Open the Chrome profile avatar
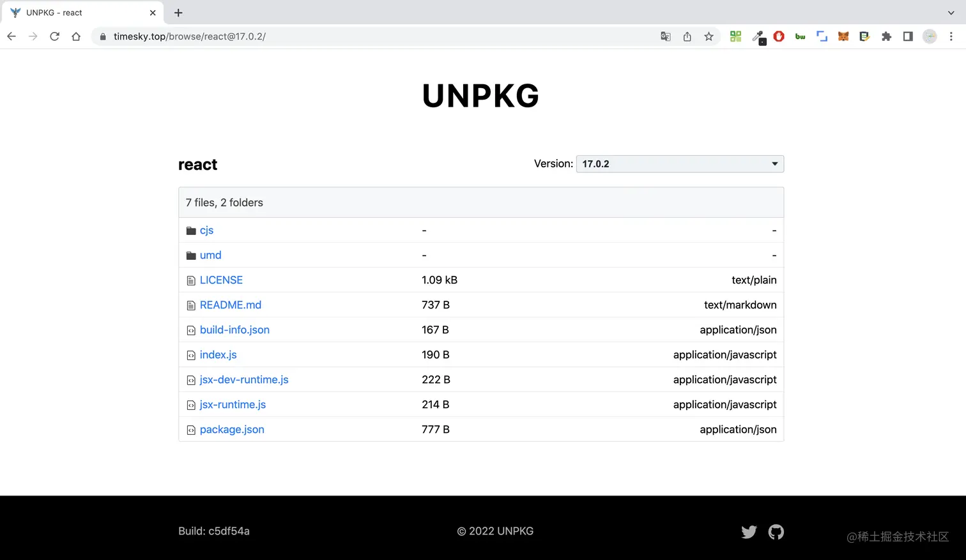The width and height of the screenshot is (966, 560). pos(930,36)
